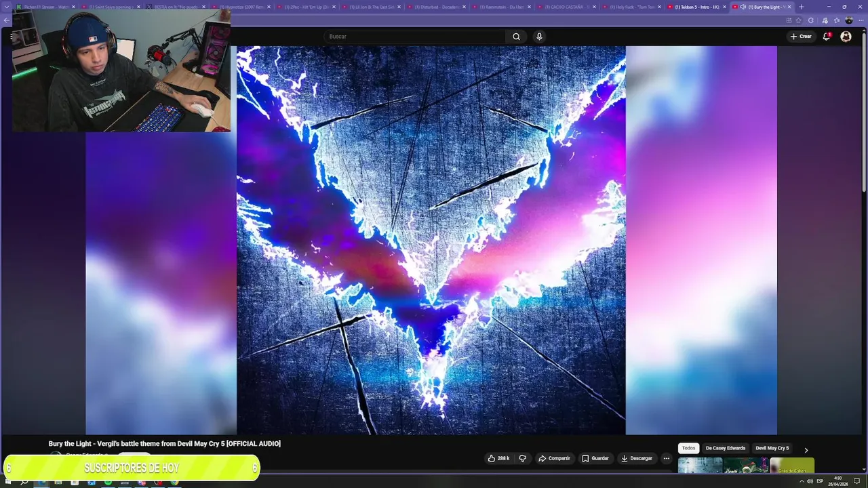Dislike the Bury the Light video
Image resolution: width=868 pixels, height=488 pixels.
[x=522, y=458]
